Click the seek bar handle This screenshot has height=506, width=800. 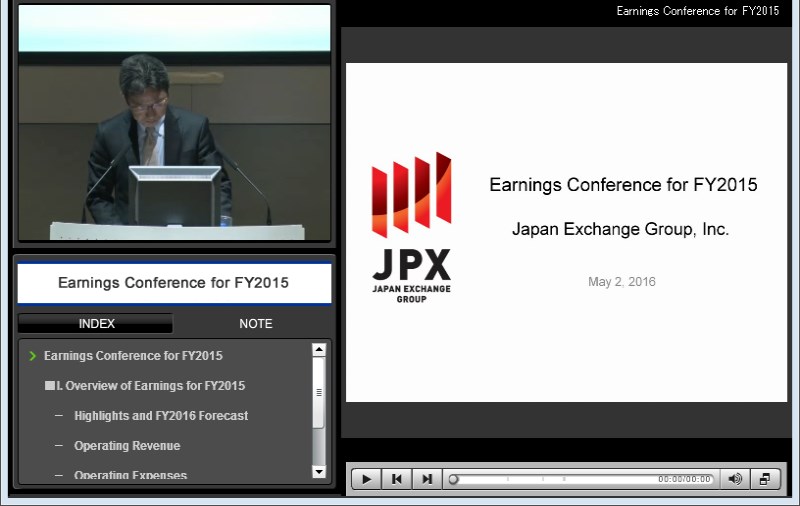pyautogui.click(x=453, y=479)
